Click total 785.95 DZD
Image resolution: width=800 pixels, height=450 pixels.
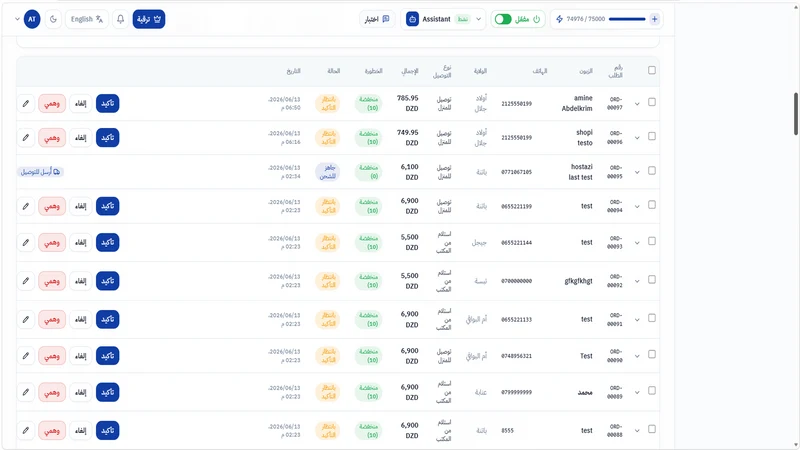408,103
